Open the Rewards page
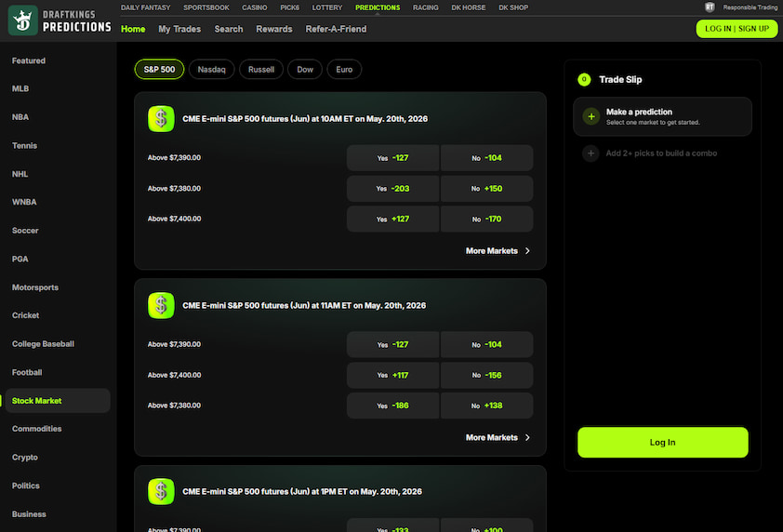Screen dimensions: 783x532 tap(274, 29)
